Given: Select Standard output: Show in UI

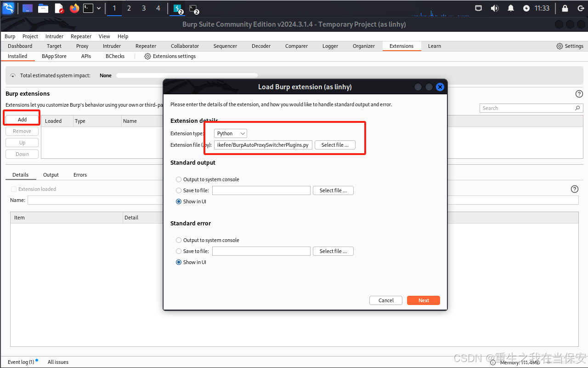Looking at the screenshot, I should [179, 201].
